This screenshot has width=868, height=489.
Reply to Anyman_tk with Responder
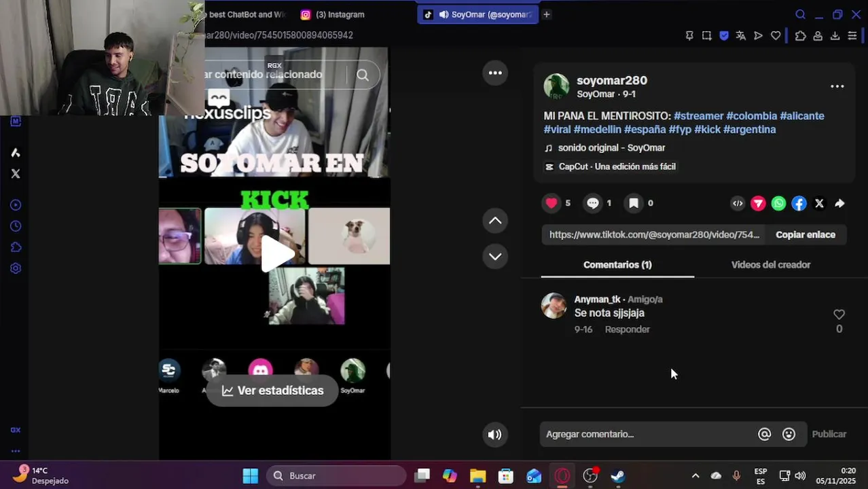pyautogui.click(x=628, y=329)
